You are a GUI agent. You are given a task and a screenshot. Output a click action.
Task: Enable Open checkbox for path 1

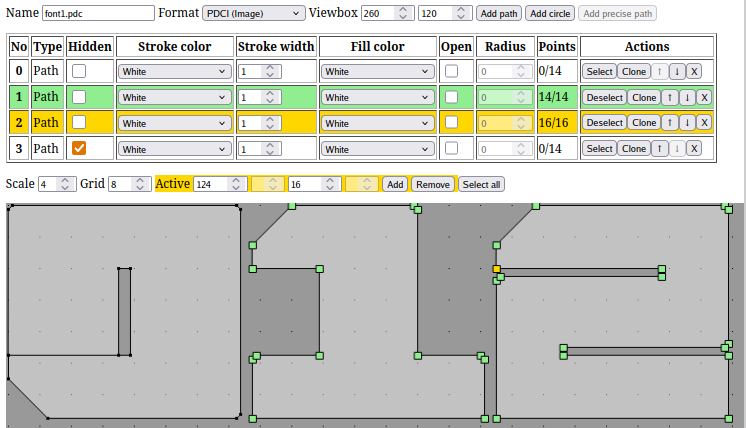click(452, 97)
